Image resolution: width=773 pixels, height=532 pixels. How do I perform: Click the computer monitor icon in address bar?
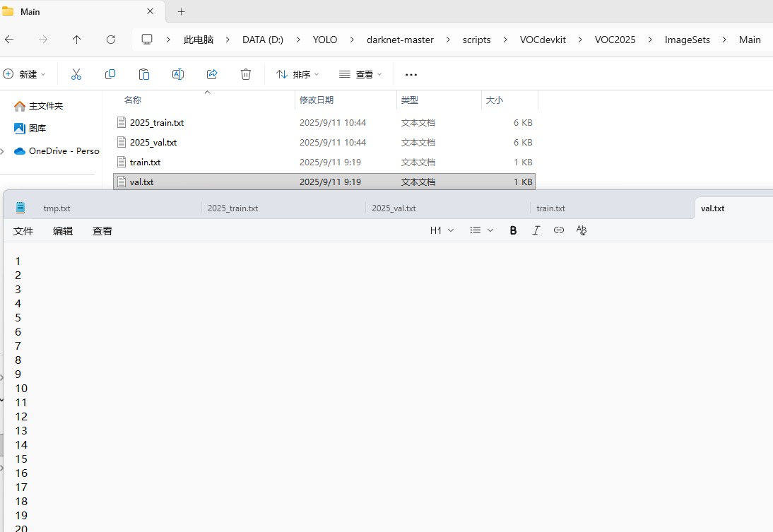click(147, 40)
